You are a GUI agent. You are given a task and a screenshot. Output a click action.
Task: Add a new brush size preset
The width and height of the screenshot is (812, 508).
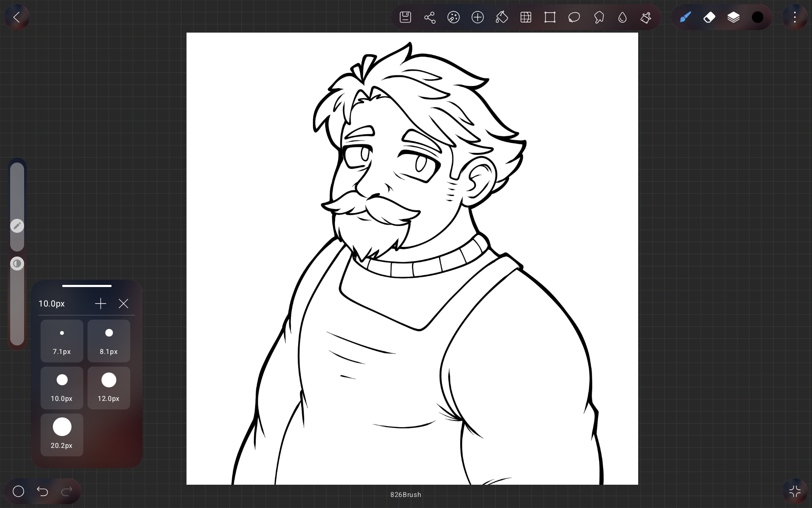pyautogui.click(x=101, y=304)
